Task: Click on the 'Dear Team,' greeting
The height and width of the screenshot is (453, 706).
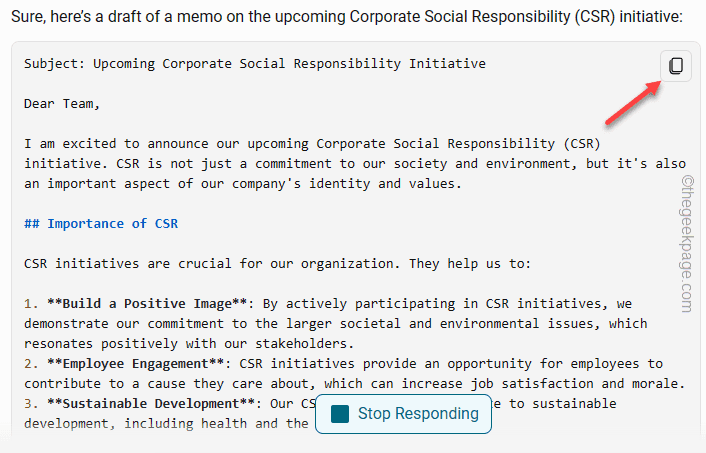Action: click(62, 103)
